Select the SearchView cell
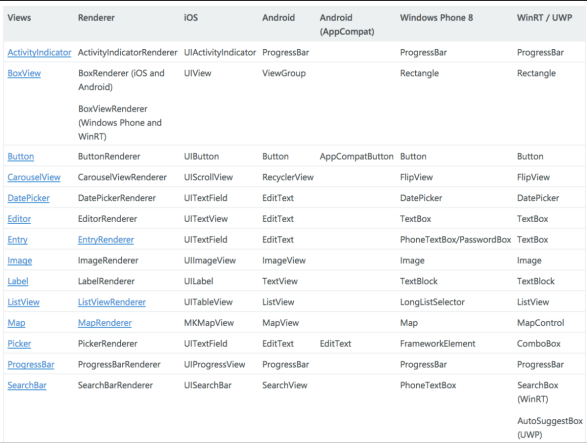Screen dimensions: 587x443 pyautogui.click(x=285, y=385)
